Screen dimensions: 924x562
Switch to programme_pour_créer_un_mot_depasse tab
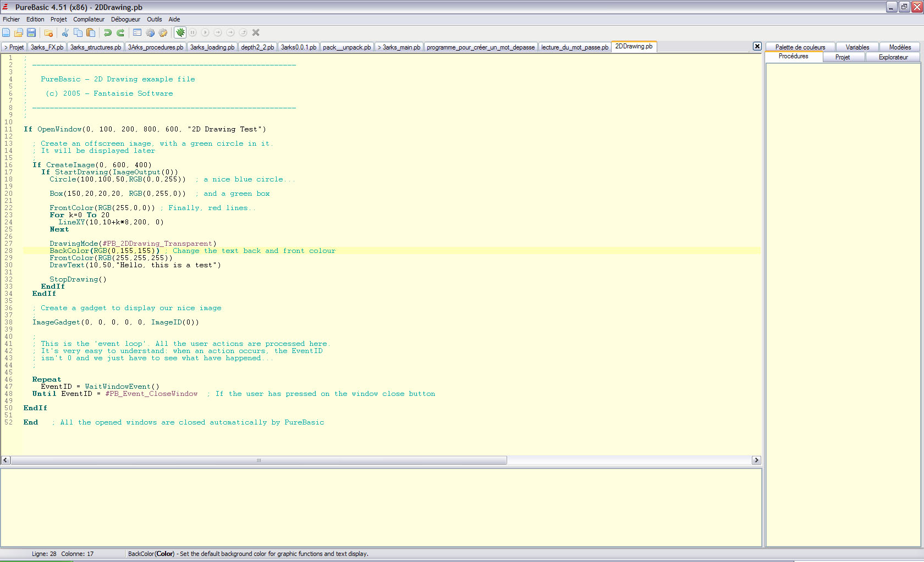click(x=481, y=47)
